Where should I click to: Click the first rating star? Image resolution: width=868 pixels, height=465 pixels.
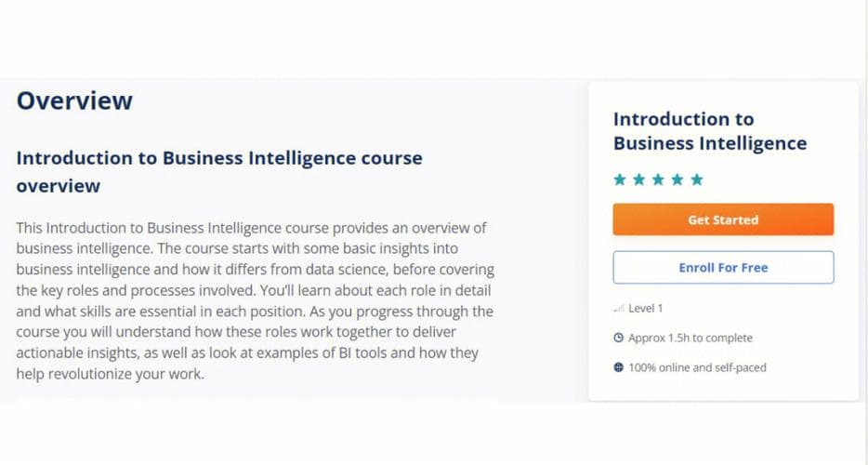pos(620,179)
